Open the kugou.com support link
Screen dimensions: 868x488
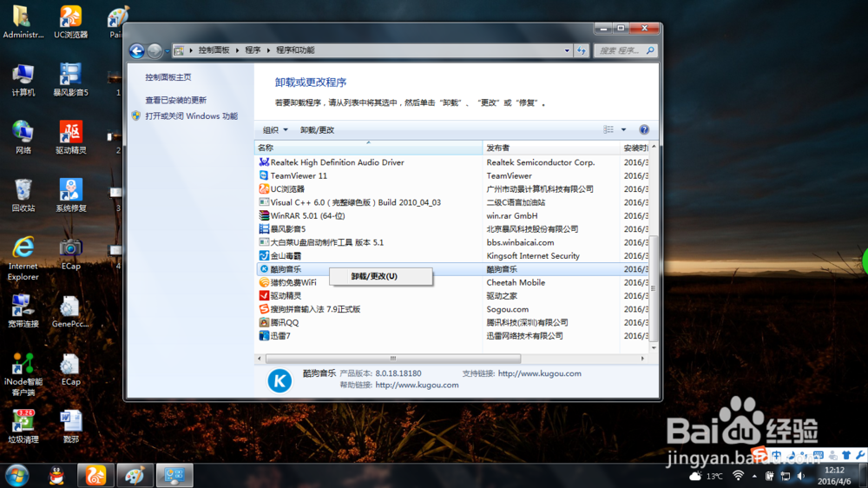[x=540, y=374]
